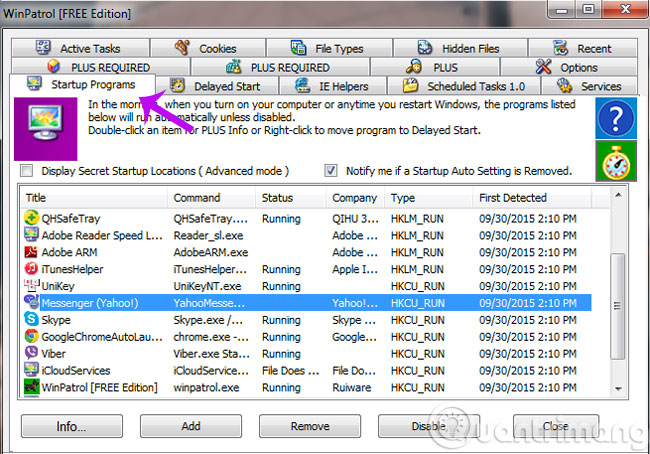
Task: Click the iTunesHelper music icon
Action: tap(32, 269)
